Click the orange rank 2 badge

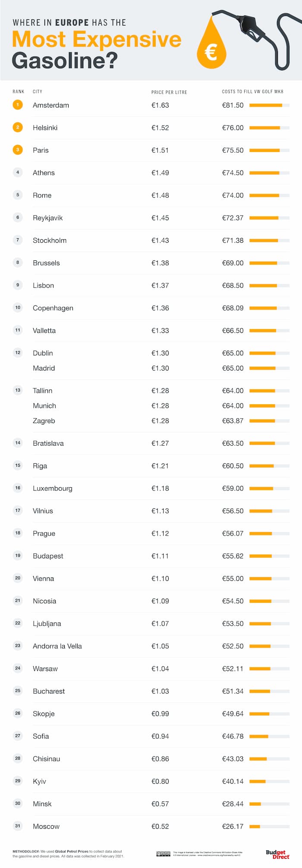coord(18,127)
